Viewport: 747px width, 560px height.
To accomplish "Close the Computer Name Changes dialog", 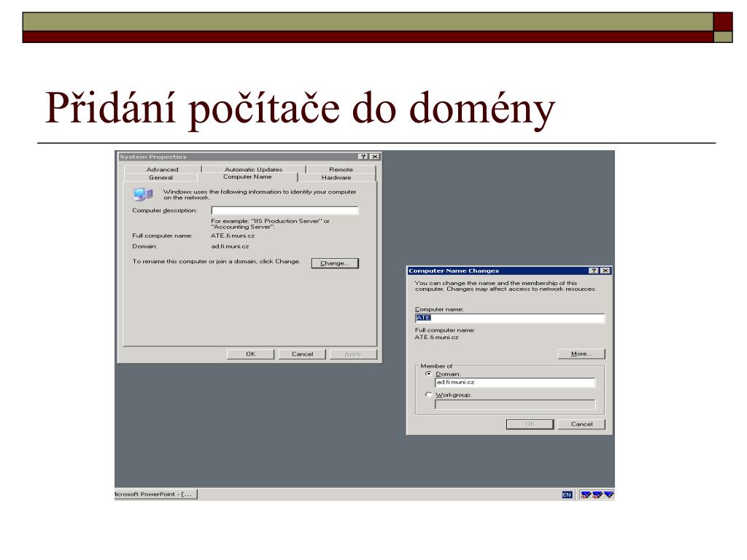I will tap(605, 271).
